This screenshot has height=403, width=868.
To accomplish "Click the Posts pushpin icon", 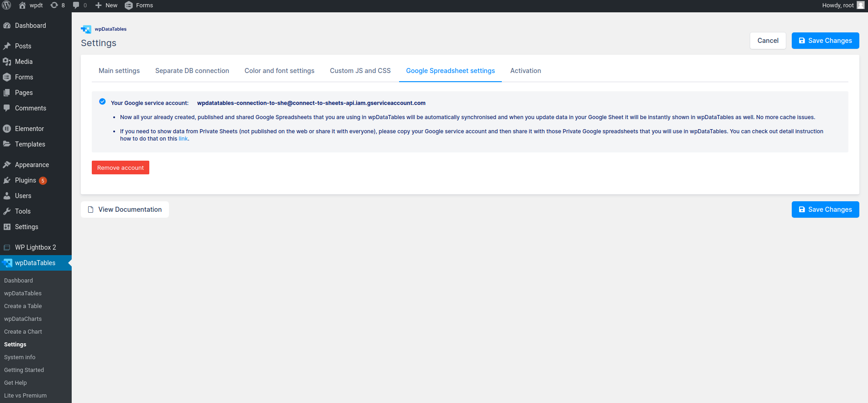I will click(x=7, y=46).
